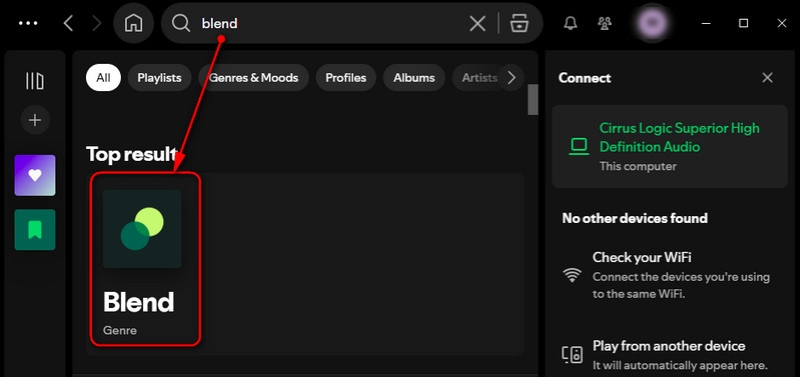Open the Browse icon in search bar
The image size is (800, 377).
(x=519, y=23)
